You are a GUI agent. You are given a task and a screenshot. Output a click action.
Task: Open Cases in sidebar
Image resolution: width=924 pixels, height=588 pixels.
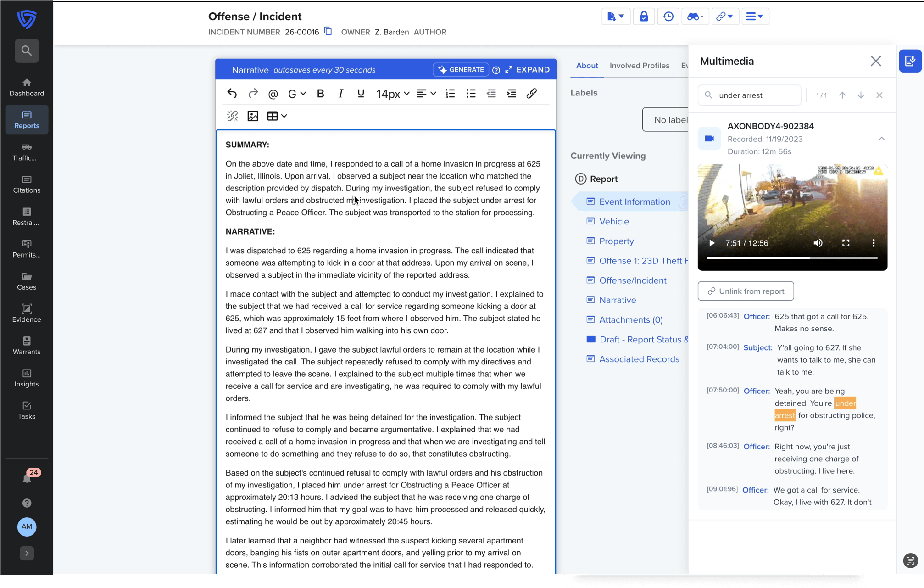[x=27, y=281]
